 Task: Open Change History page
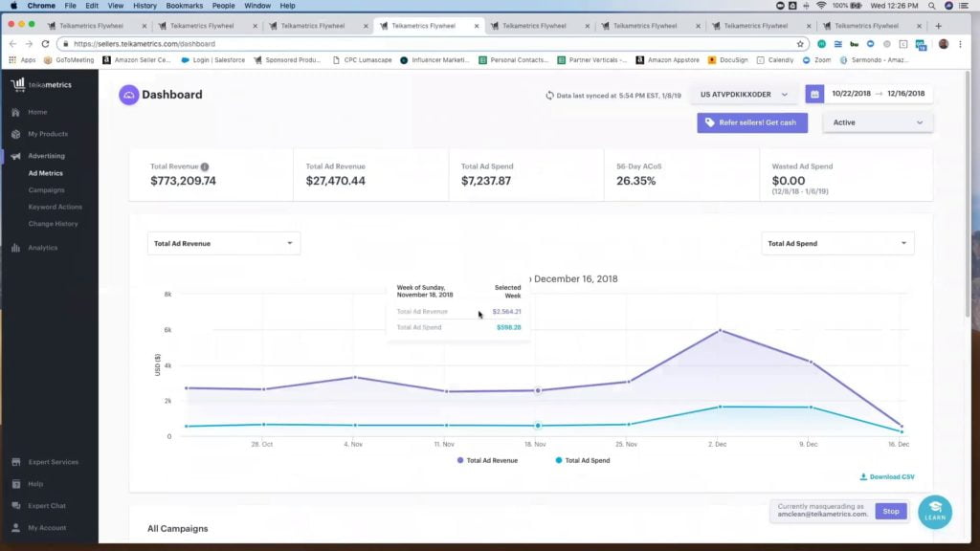[x=54, y=224]
